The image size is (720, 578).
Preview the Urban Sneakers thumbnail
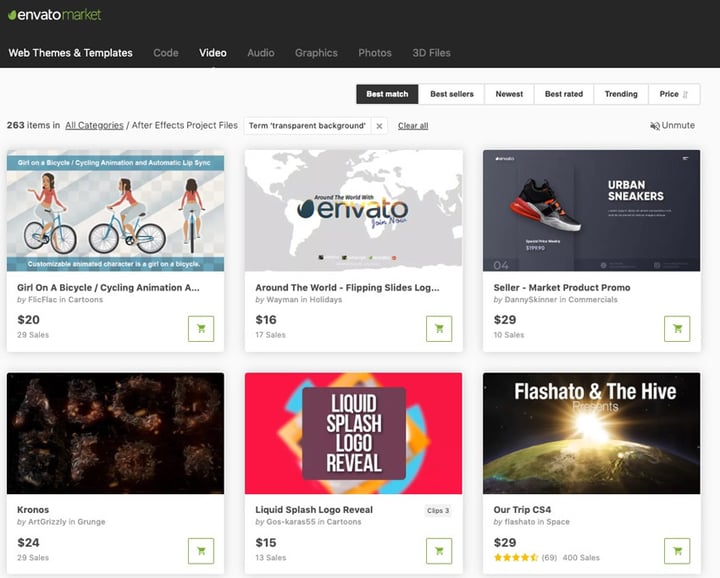point(591,210)
